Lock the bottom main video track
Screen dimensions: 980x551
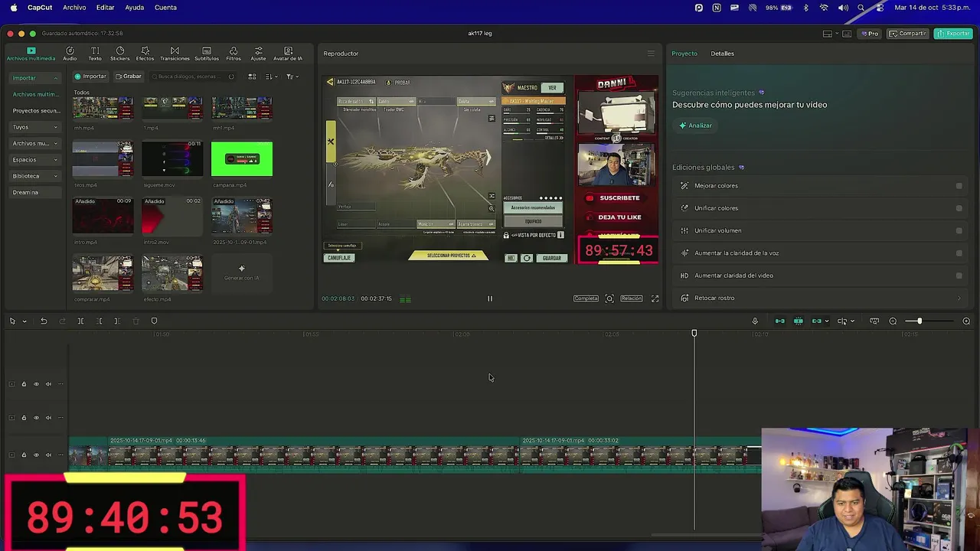pyautogui.click(x=24, y=455)
